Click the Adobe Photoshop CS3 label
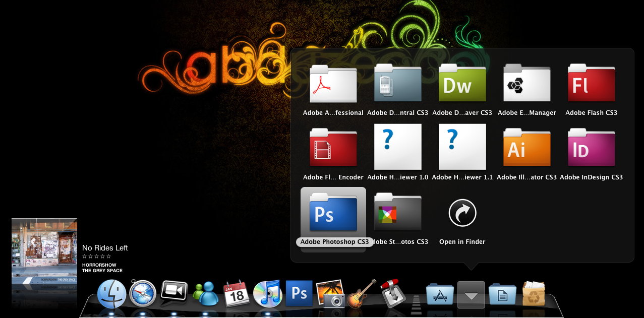 pos(335,242)
